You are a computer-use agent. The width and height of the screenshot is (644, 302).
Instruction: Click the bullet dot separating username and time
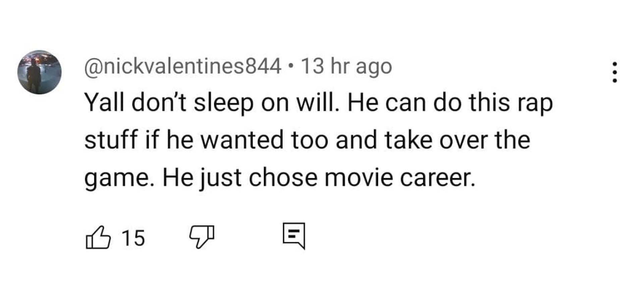[x=291, y=66]
